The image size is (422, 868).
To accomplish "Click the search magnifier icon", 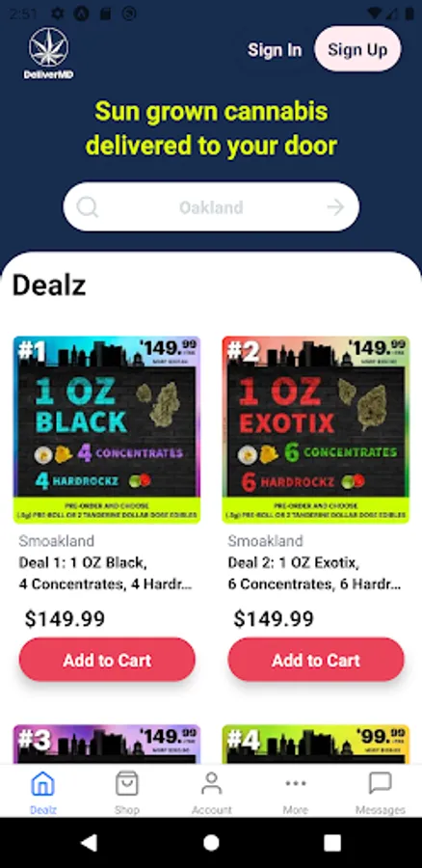I will (88, 207).
